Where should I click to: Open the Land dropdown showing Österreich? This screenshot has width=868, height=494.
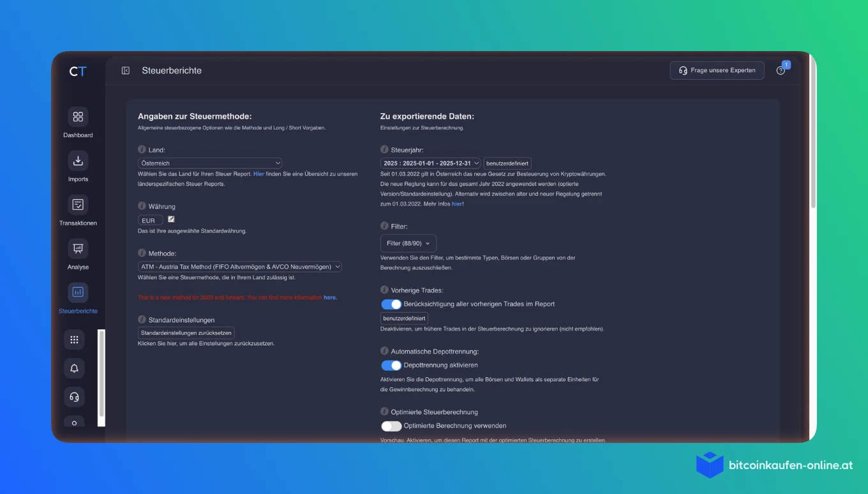210,163
